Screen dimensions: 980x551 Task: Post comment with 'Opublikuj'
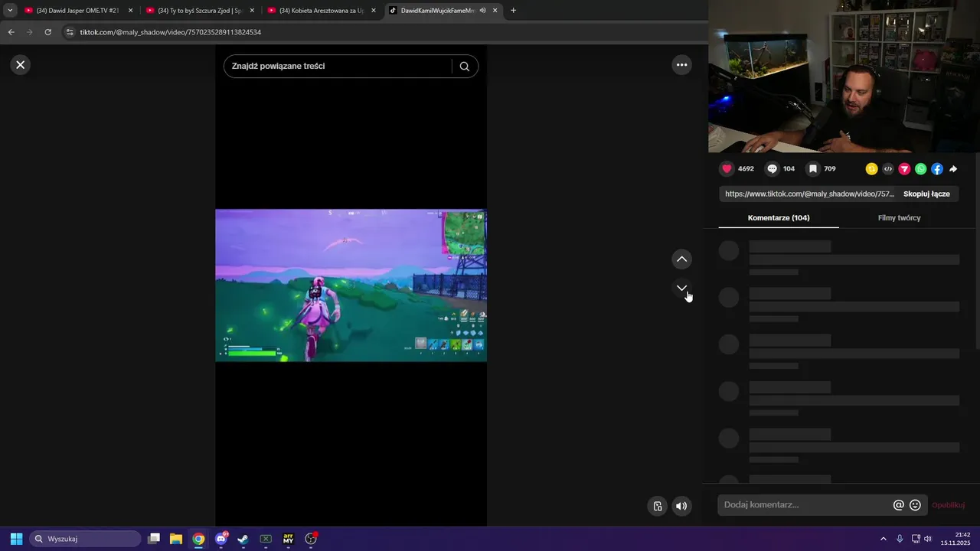click(948, 505)
